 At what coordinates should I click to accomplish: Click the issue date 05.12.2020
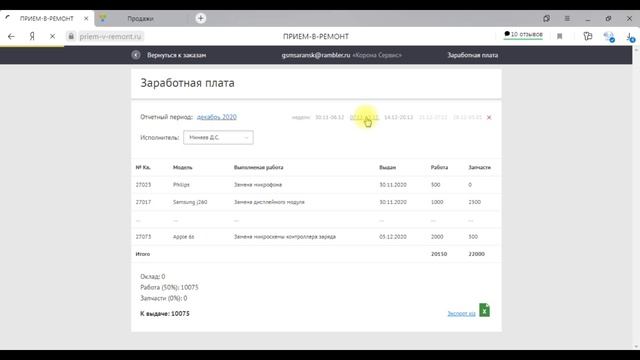[393, 237]
